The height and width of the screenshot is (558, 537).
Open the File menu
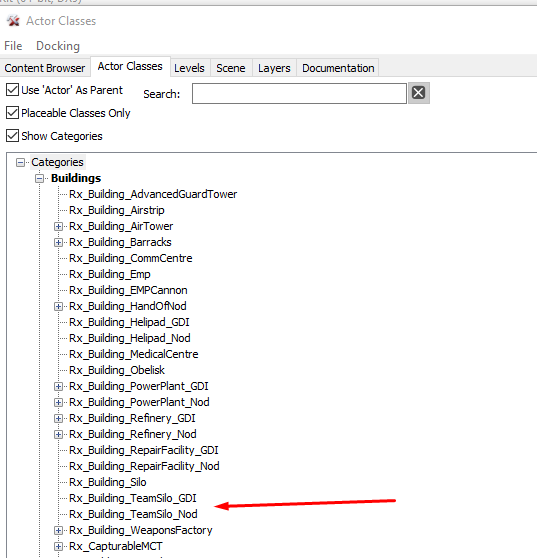[13, 46]
